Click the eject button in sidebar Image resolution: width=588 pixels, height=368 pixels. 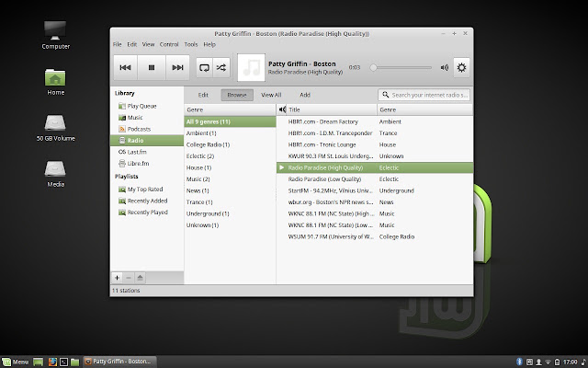(140, 278)
